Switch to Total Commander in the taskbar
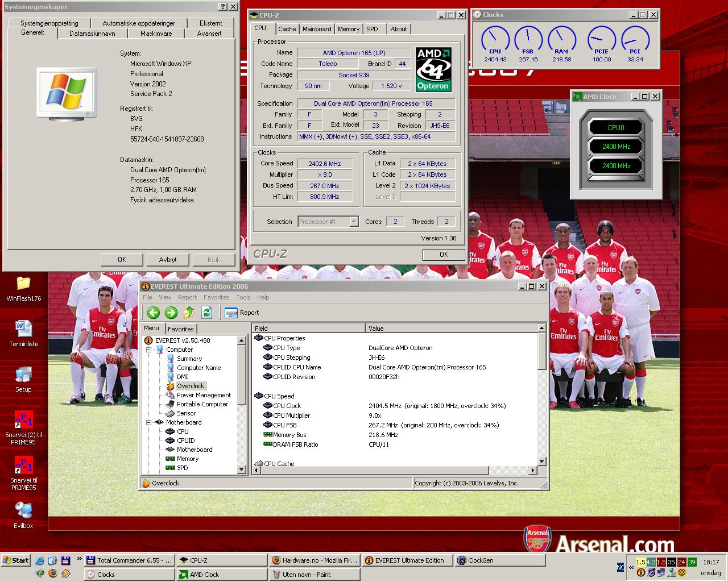The width and height of the screenshot is (728, 582). coord(130,560)
